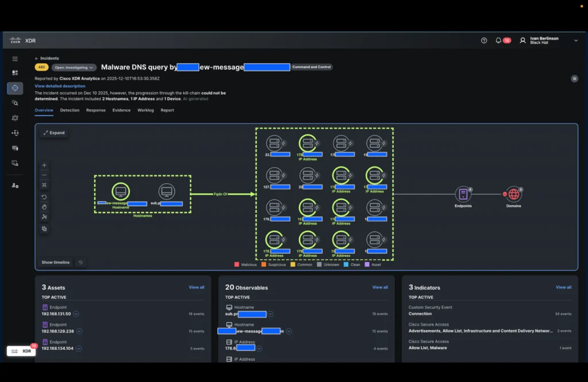Toggle the Malicious legend filter
Image resolution: width=588 pixels, height=382 pixels.
tap(246, 265)
